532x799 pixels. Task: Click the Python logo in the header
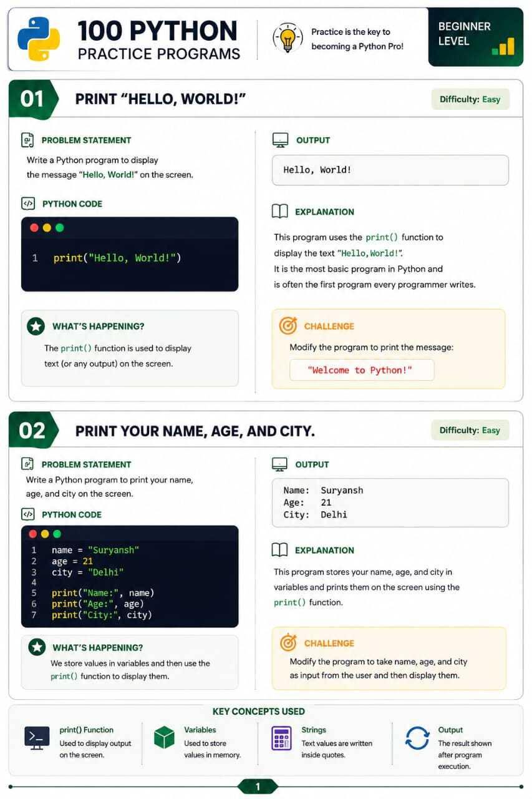pyautogui.click(x=39, y=39)
